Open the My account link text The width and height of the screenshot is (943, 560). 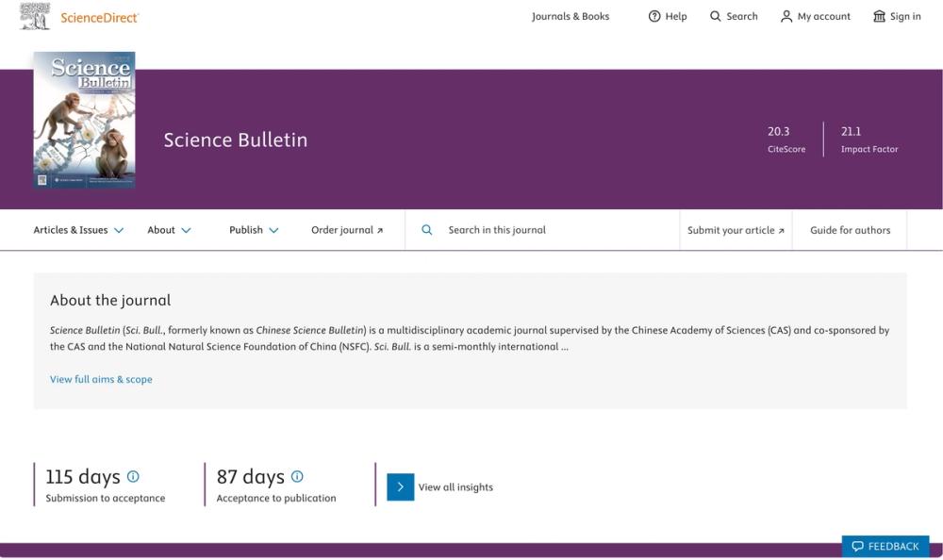(824, 16)
